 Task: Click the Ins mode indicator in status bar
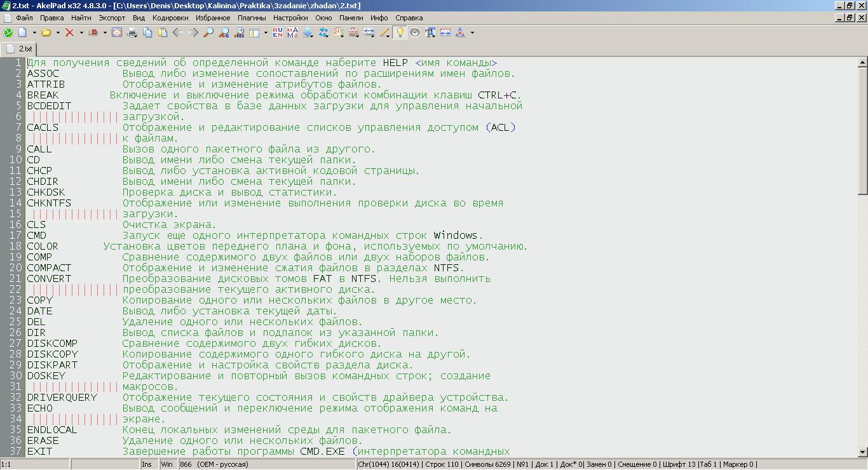[147, 464]
